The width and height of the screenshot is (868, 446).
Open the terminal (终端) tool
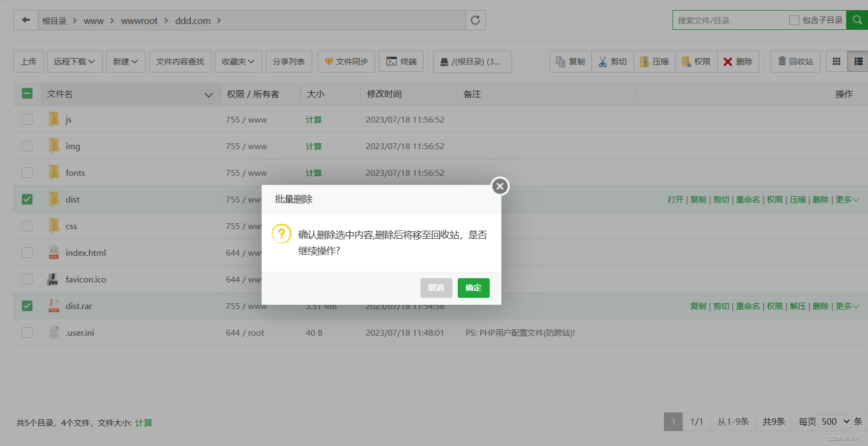(401, 62)
